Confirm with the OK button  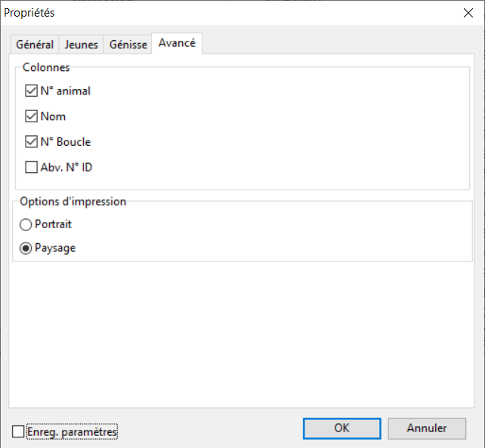[x=341, y=428]
